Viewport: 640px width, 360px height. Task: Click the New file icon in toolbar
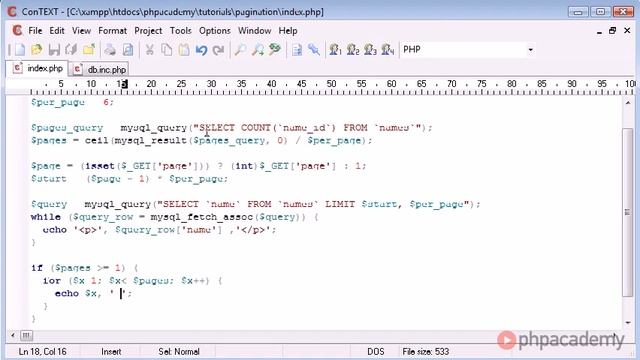[x=20, y=50]
